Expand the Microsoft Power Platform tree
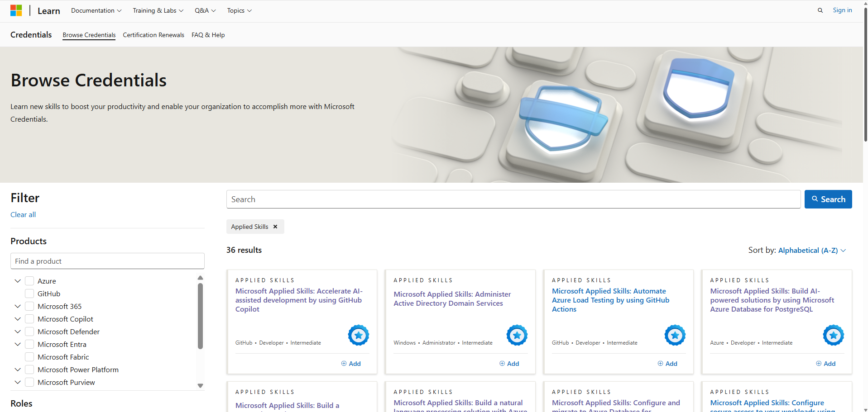Image resolution: width=868 pixels, height=412 pixels. (18, 369)
